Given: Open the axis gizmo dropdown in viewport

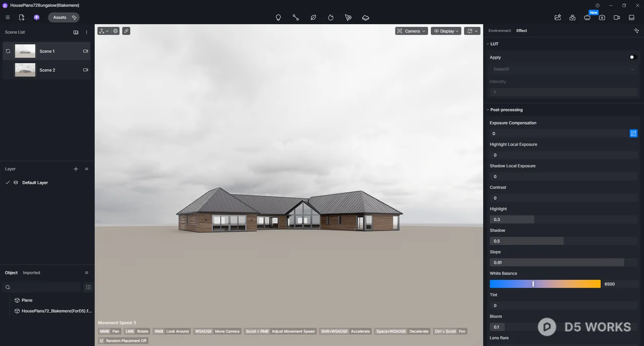Looking at the screenshot, I should click(104, 31).
